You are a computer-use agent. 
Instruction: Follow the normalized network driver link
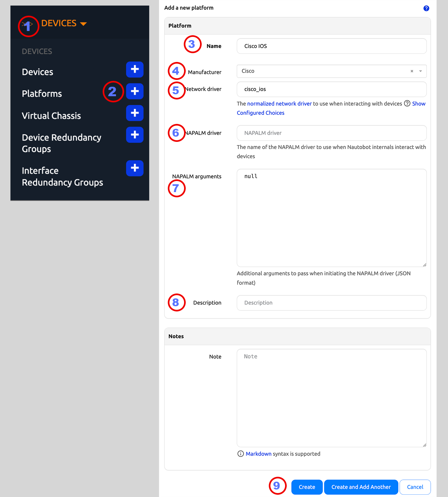pos(279,104)
